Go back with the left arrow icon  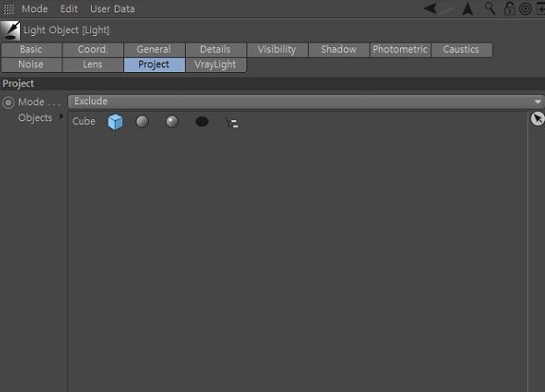point(430,9)
